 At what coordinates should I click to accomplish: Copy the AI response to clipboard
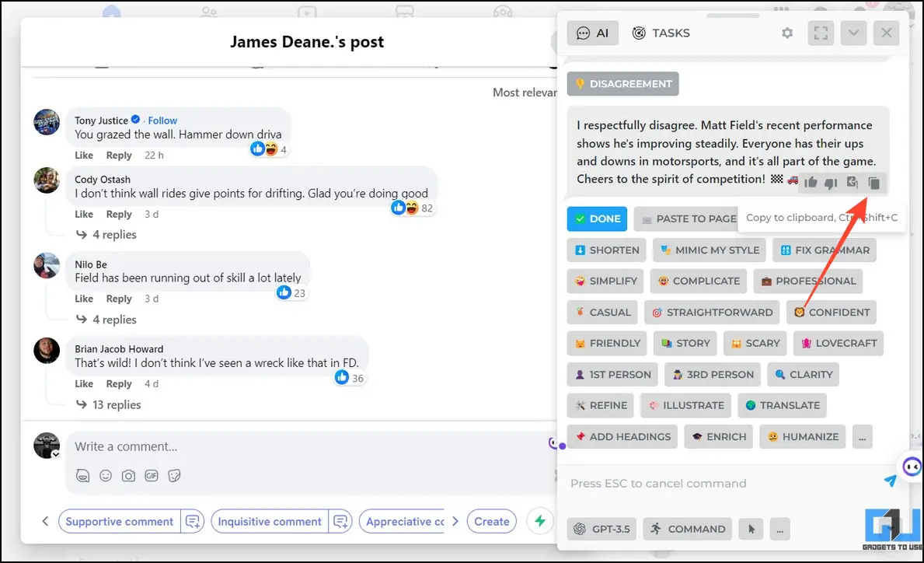[874, 183]
